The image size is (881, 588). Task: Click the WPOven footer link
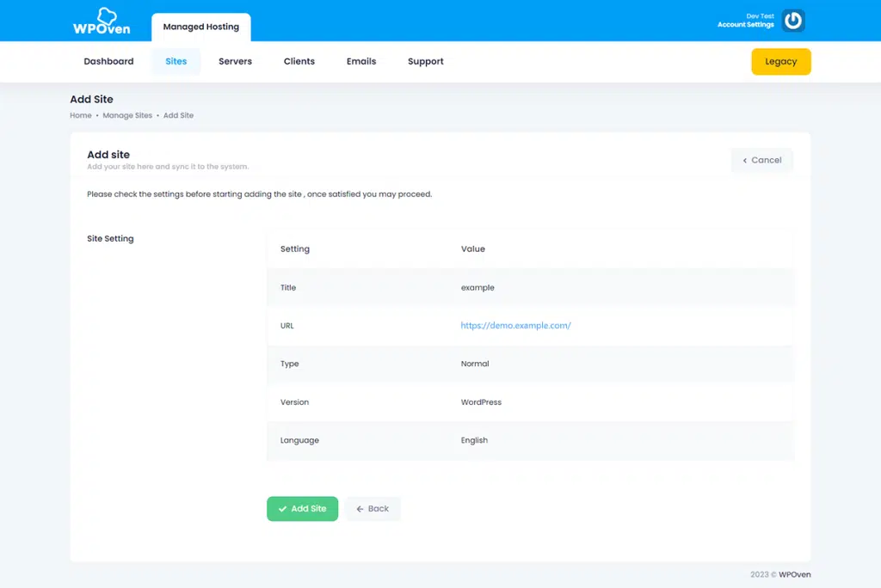click(794, 574)
